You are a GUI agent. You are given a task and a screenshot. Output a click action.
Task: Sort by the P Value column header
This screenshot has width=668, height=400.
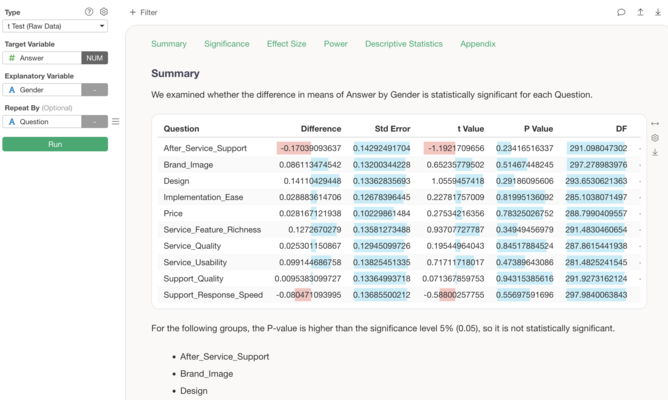[538, 129]
